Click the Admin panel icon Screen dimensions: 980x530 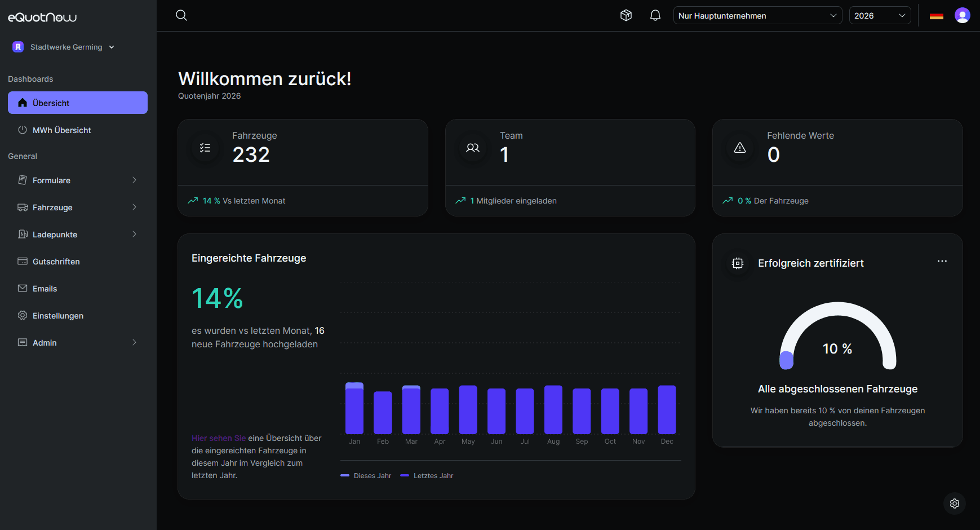tap(23, 342)
